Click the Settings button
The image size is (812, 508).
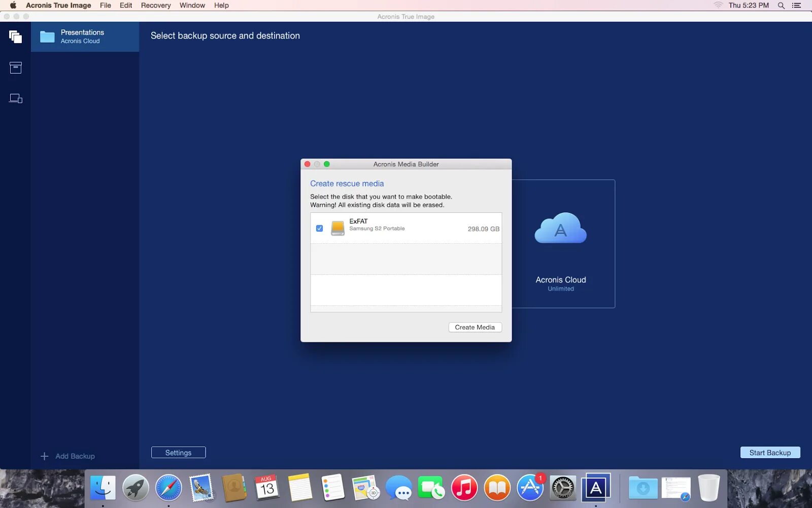click(x=179, y=453)
